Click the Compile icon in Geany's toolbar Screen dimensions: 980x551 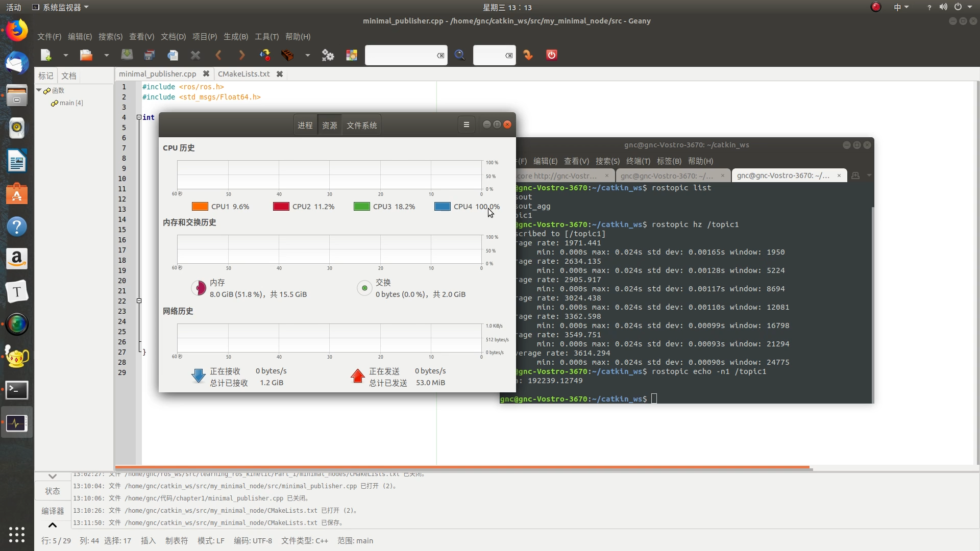[x=265, y=55]
